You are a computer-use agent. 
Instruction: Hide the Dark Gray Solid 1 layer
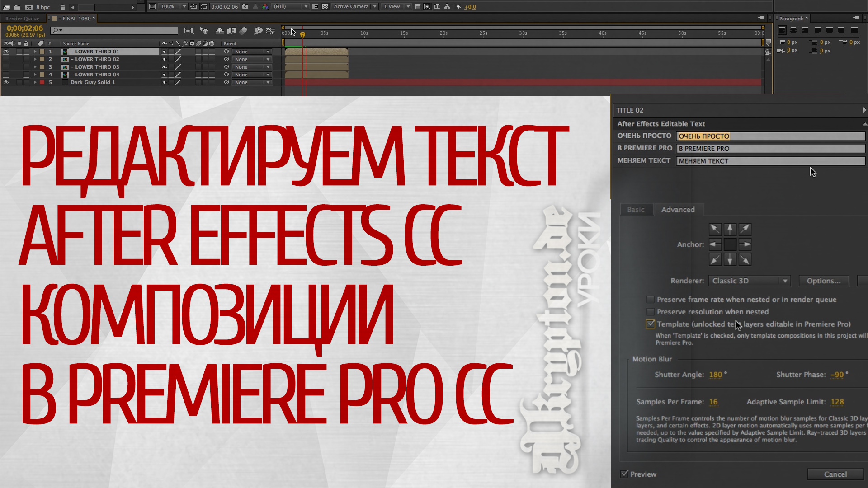coord(6,82)
